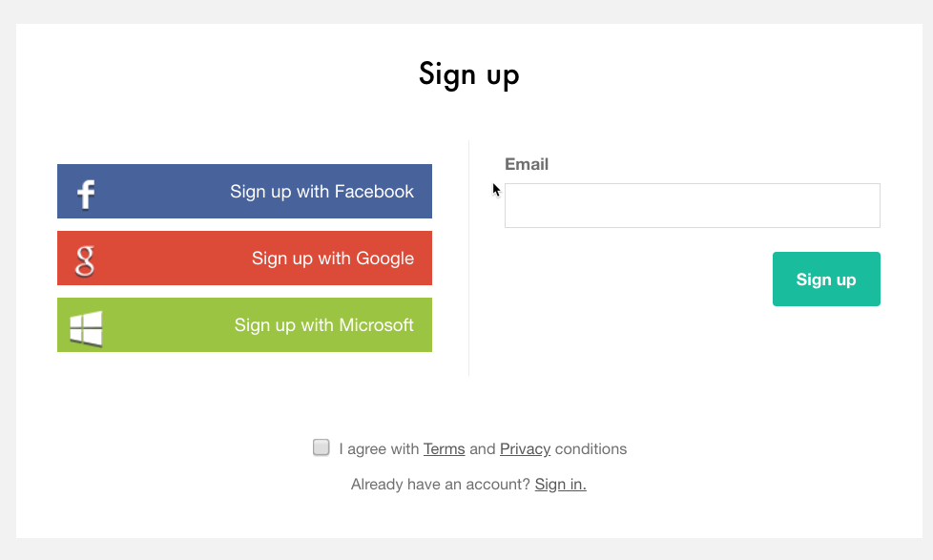This screenshot has height=560, width=933.
Task: Tick the agree-to-terms checkbox
Action: pos(321,447)
